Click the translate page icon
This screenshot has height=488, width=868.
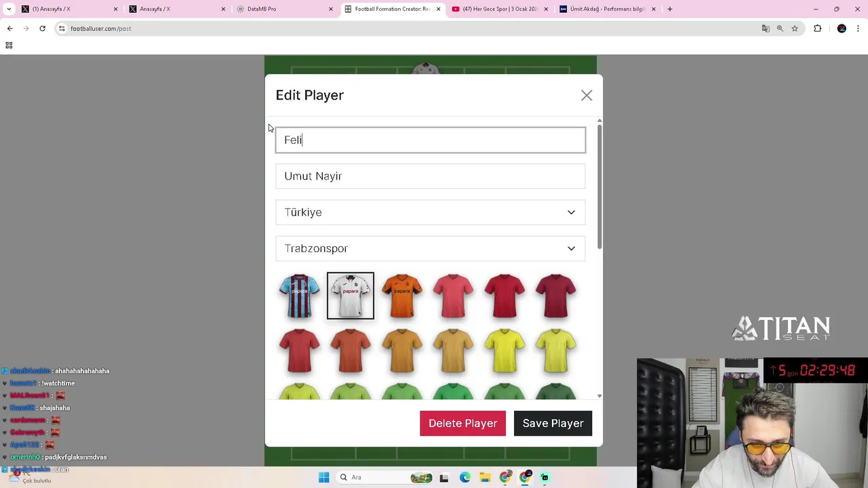pyautogui.click(x=766, y=28)
